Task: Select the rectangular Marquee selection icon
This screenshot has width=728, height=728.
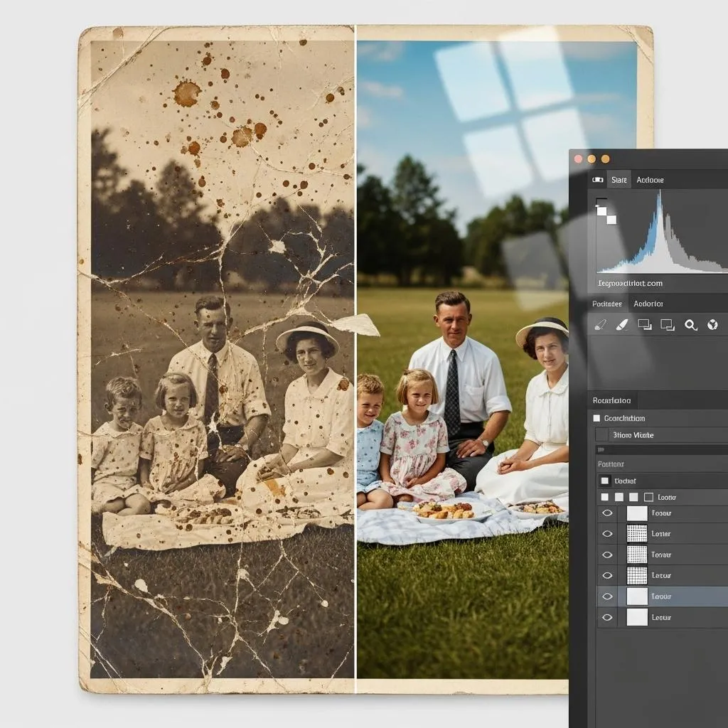Action: click(645, 325)
